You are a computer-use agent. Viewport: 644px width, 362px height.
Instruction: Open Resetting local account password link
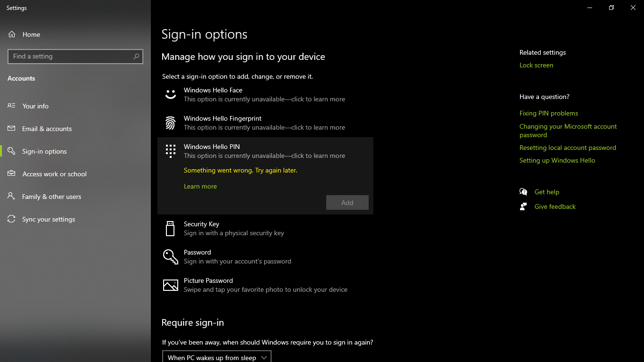point(568,148)
